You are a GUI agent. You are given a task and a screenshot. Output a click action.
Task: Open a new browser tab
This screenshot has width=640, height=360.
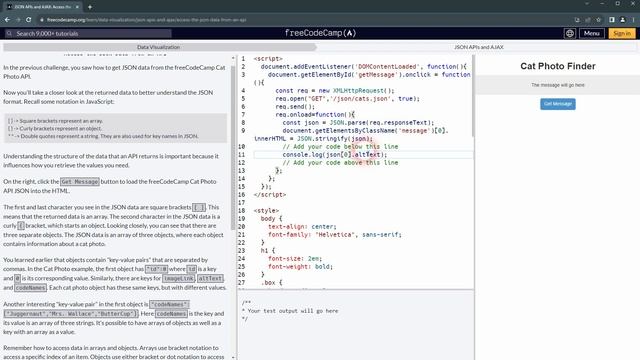pyautogui.click(x=90, y=7)
